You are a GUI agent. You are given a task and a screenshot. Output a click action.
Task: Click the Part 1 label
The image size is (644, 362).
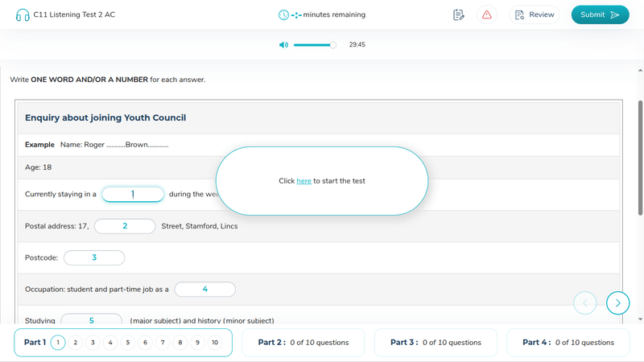point(35,343)
